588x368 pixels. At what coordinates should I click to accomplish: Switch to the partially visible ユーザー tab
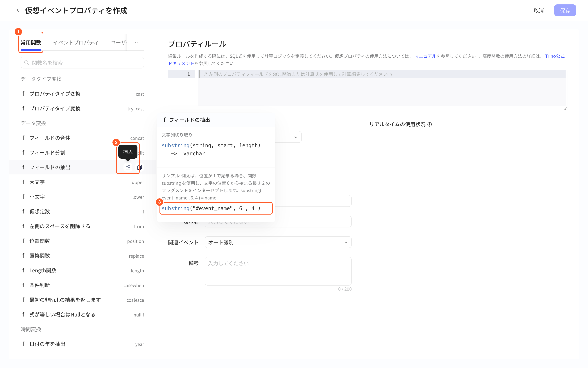pyautogui.click(x=119, y=43)
